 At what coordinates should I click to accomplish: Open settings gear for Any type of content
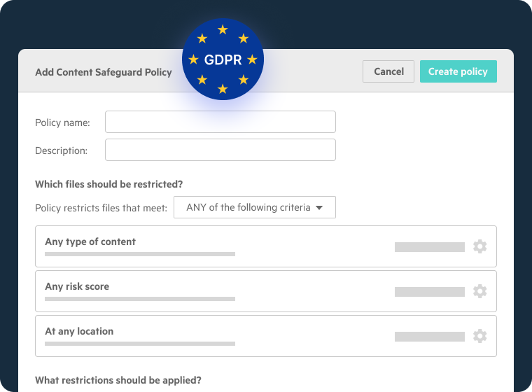pyautogui.click(x=479, y=246)
